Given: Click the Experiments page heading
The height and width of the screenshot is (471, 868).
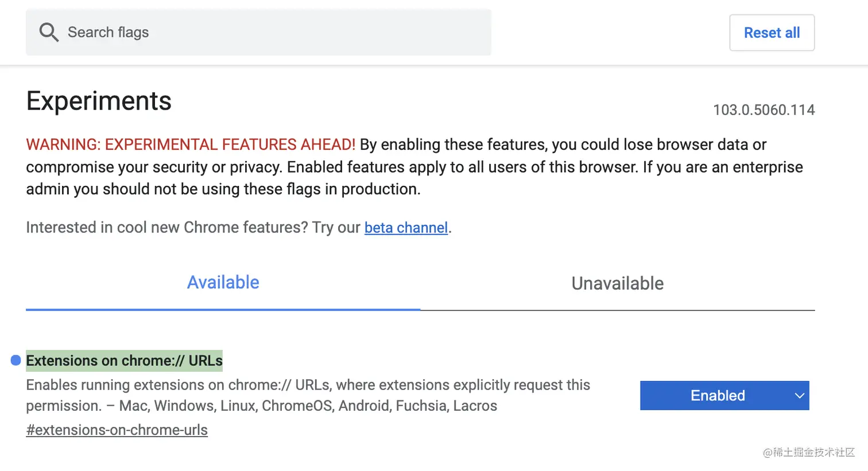Looking at the screenshot, I should point(99,101).
